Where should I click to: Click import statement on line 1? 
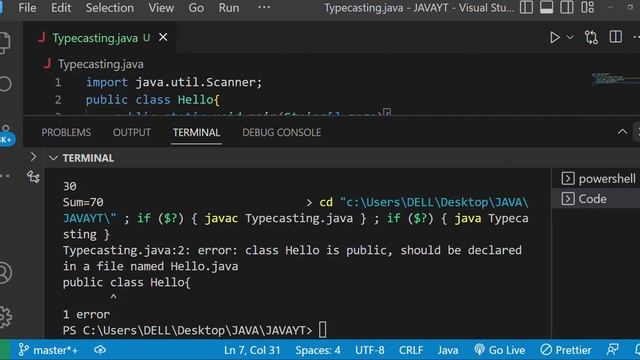(x=174, y=82)
